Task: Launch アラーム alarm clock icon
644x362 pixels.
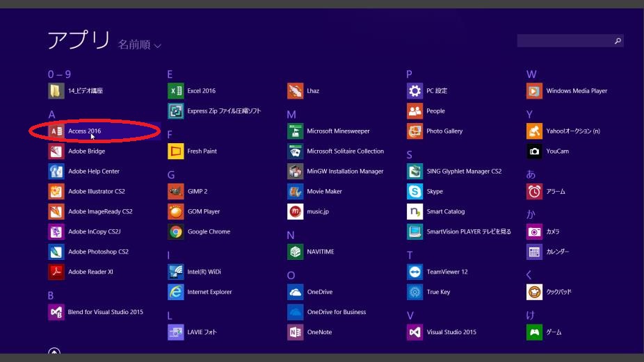Action: [534, 191]
